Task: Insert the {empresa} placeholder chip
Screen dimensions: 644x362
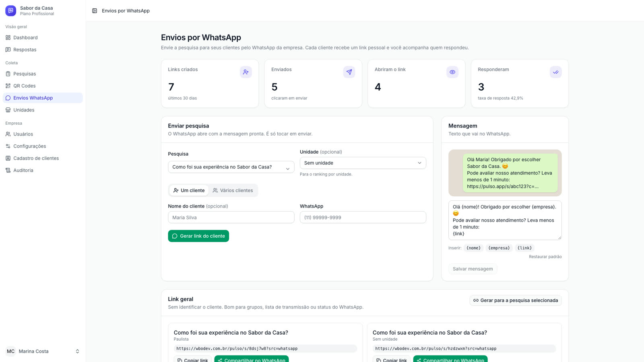Action: point(499,248)
